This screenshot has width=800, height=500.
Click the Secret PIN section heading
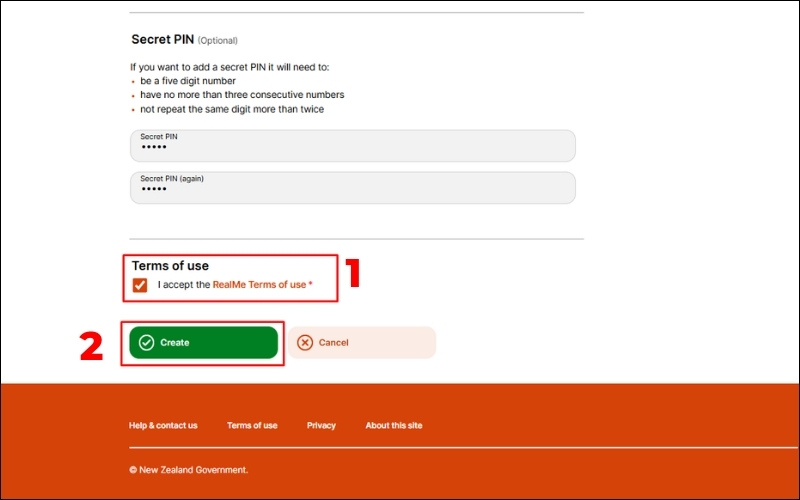pyautogui.click(x=162, y=40)
